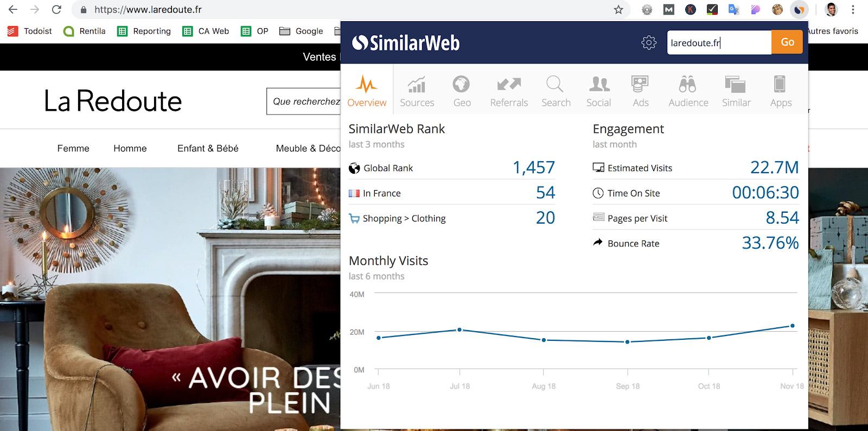Switch to the Audience tab
Image resolution: width=868 pixels, height=431 pixels.
(688, 91)
